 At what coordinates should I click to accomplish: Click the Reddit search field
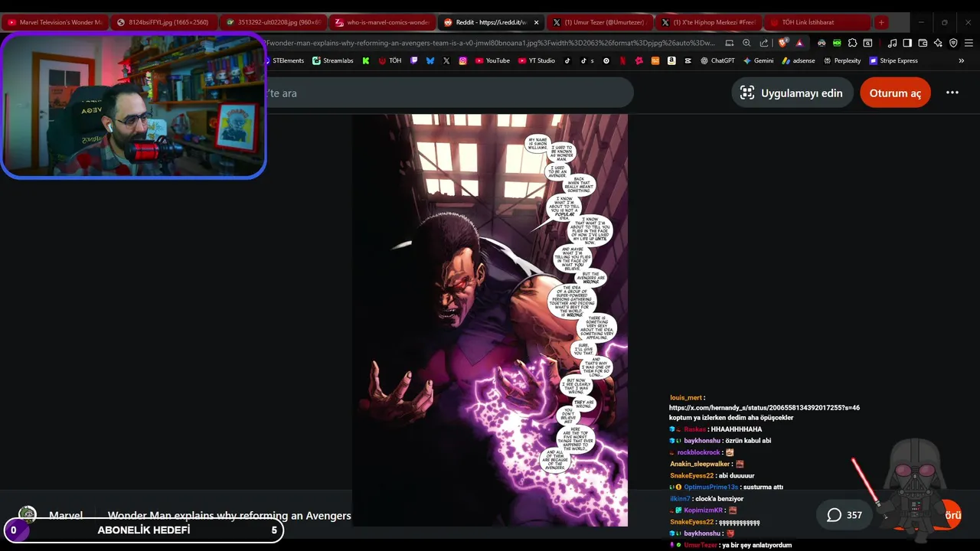(x=450, y=93)
